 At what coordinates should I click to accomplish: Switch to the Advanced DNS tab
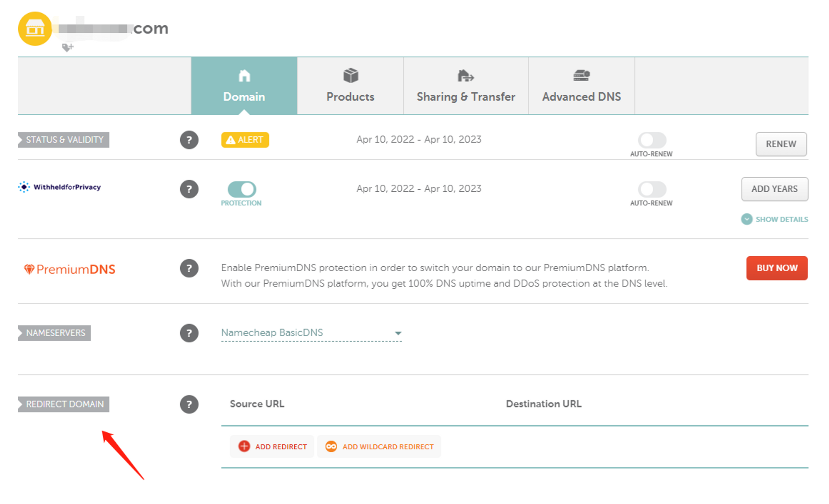pyautogui.click(x=581, y=86)
